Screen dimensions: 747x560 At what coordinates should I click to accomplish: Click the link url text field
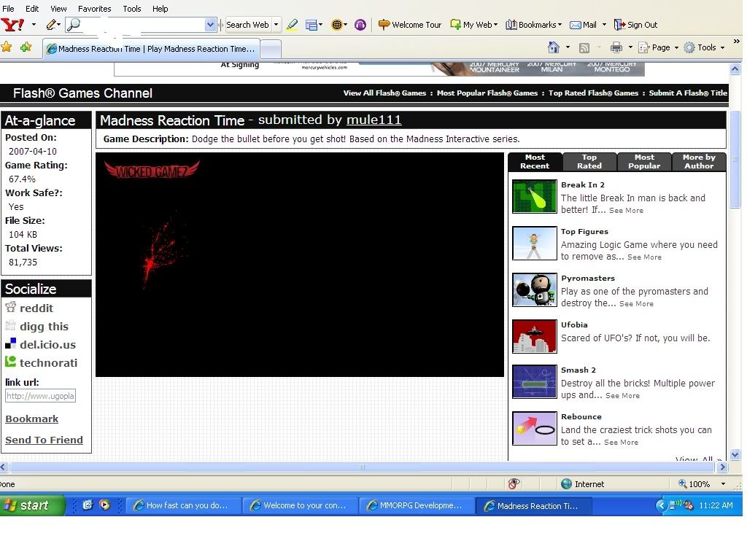click(40, 396)
